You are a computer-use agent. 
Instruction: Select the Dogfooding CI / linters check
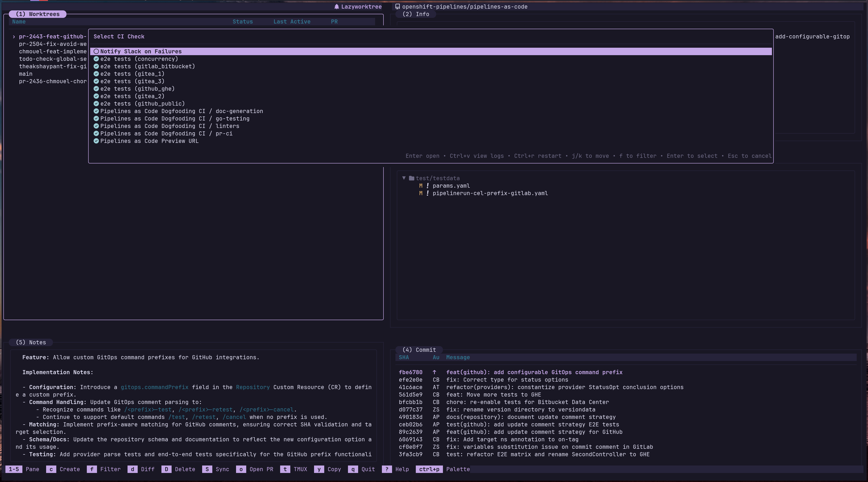[x=170, y=126]
